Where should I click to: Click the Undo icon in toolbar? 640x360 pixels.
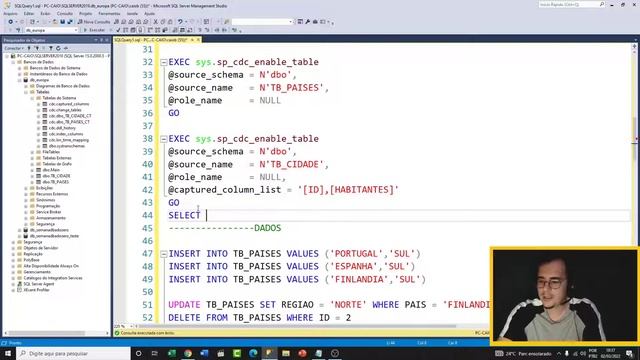pos(180,22)
